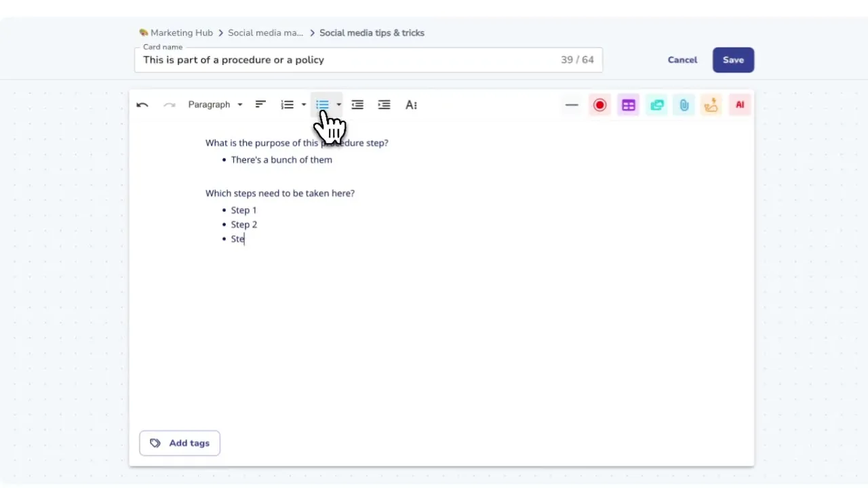Edit the Card name field
The height and width of the screenshot is (488, 868).
[x=368, y=60]
